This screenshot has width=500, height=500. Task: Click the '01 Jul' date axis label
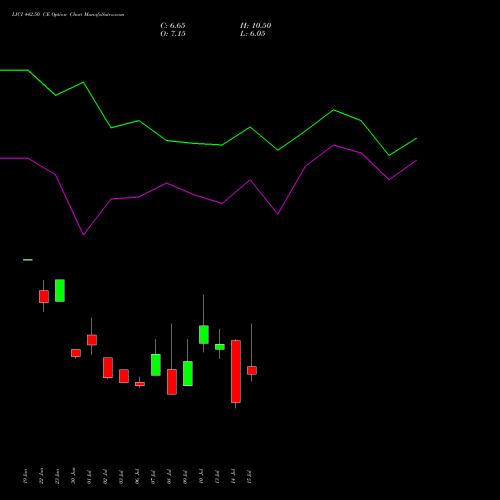click(90, 477)
